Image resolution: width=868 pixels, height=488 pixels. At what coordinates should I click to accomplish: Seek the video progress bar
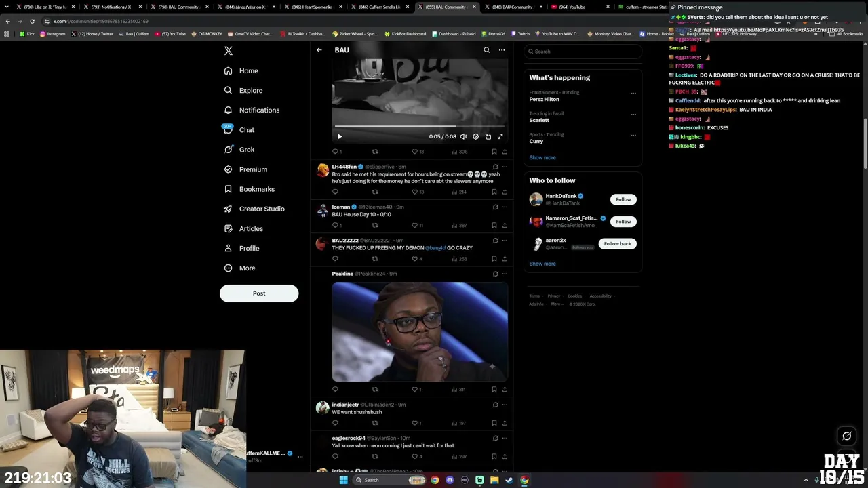(x=419, y=126)
